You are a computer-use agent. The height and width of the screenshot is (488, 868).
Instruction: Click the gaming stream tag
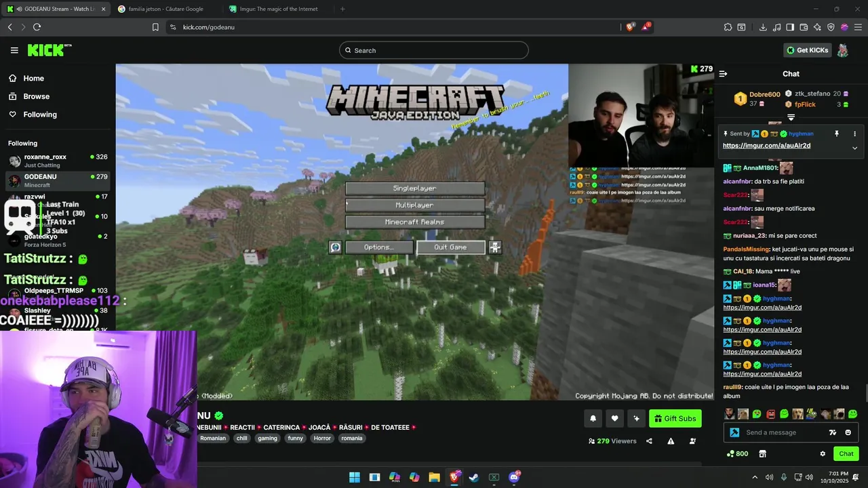click(267, 439)
